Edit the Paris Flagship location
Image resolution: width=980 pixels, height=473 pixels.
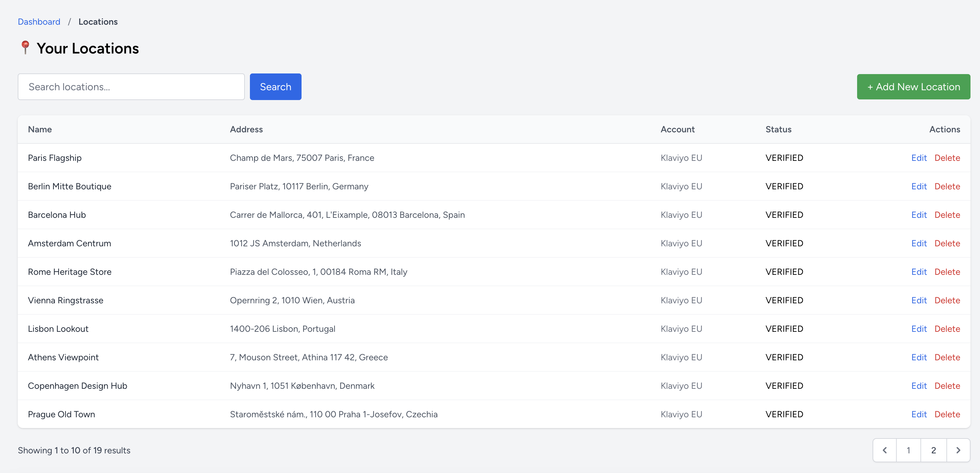click(919, 158)
